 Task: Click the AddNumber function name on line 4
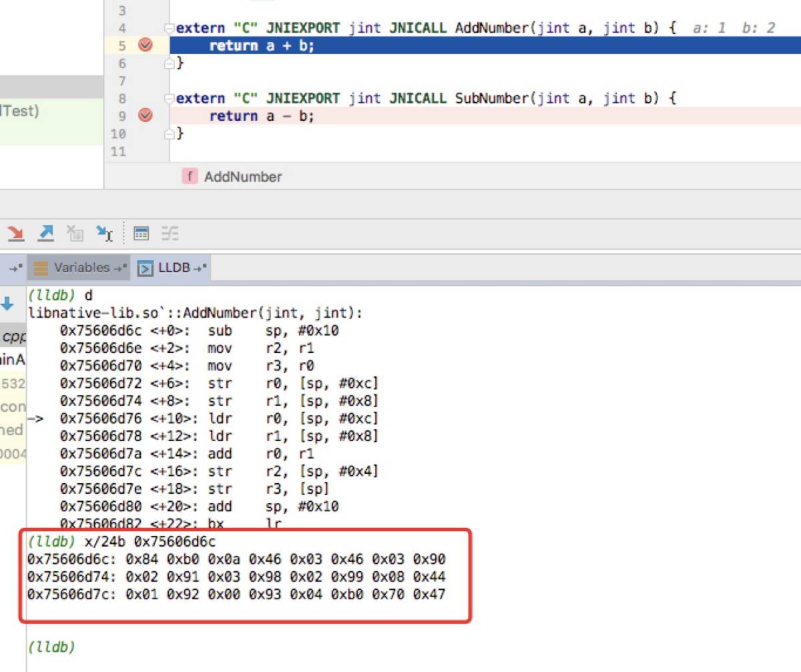493,28
